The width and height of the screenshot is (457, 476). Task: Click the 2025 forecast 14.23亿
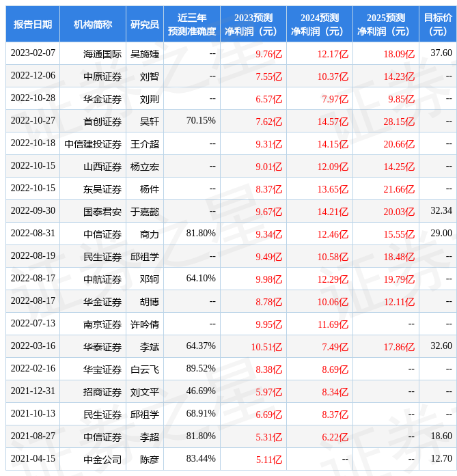tap(399, 76)
